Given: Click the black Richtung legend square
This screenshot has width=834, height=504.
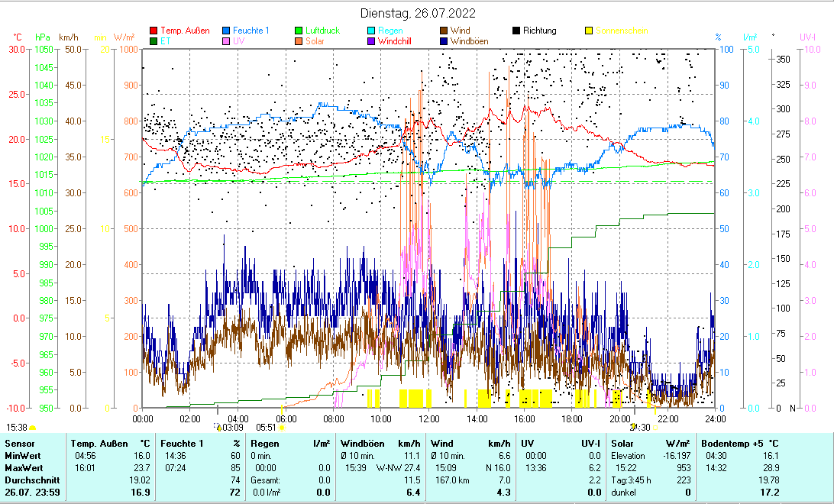Looking at the screenshot, I should point(516,31).
